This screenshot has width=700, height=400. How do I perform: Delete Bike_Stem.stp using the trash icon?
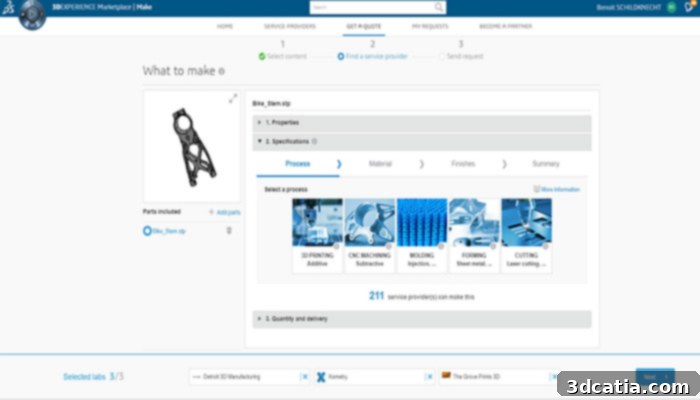[229, 231]
